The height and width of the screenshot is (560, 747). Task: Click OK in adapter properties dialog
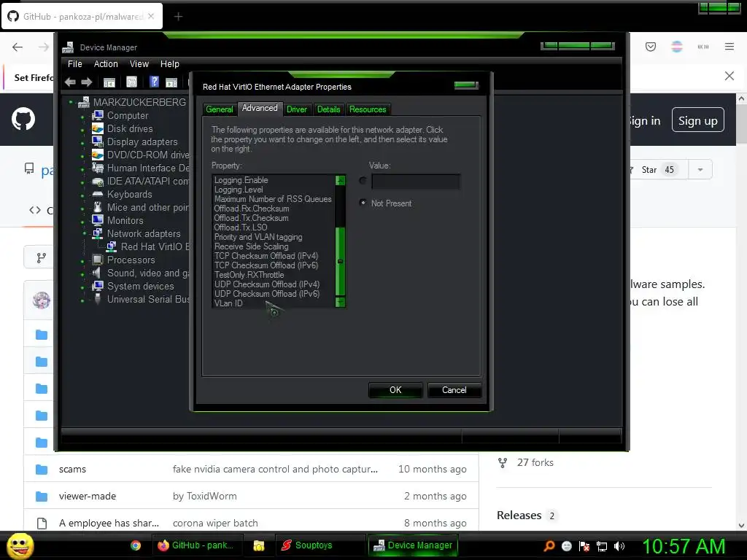[395, 390]
